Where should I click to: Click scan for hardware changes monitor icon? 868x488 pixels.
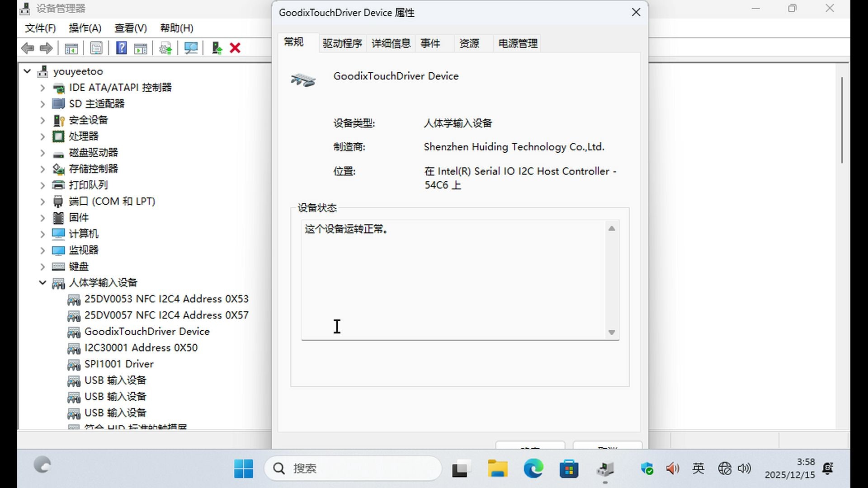click(x=191, y=48)
